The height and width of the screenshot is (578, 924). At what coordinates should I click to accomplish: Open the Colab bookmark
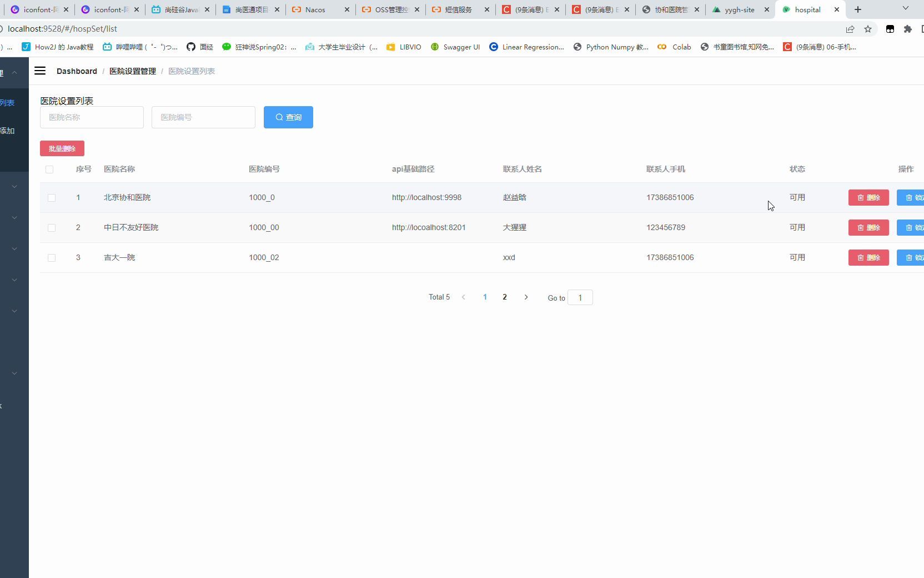click(674, 47)
